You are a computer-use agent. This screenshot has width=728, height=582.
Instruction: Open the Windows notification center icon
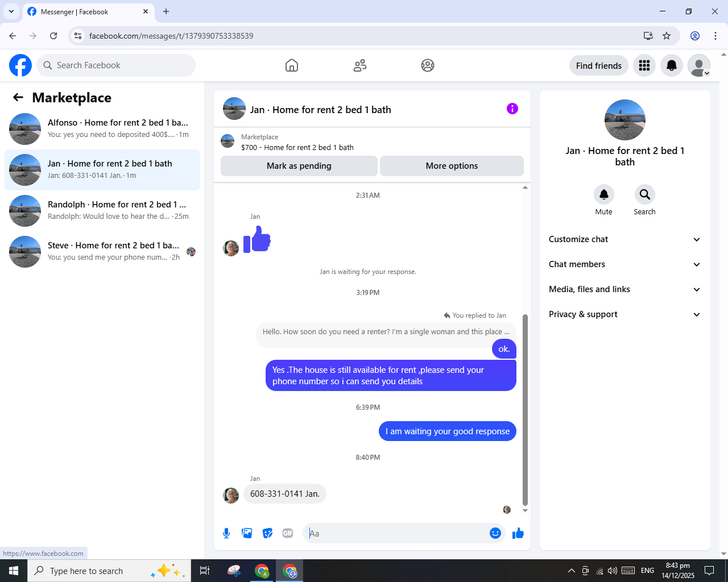pos(709,571)
